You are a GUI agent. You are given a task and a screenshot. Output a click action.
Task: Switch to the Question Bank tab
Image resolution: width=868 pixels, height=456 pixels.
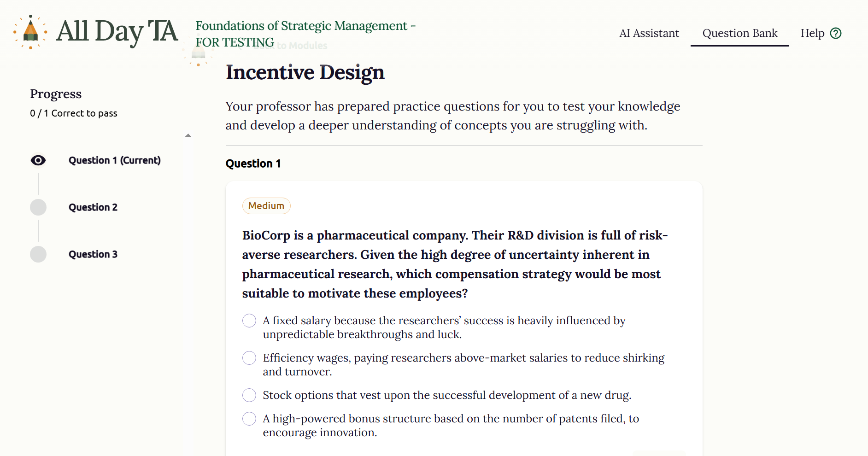click(739, 33)
